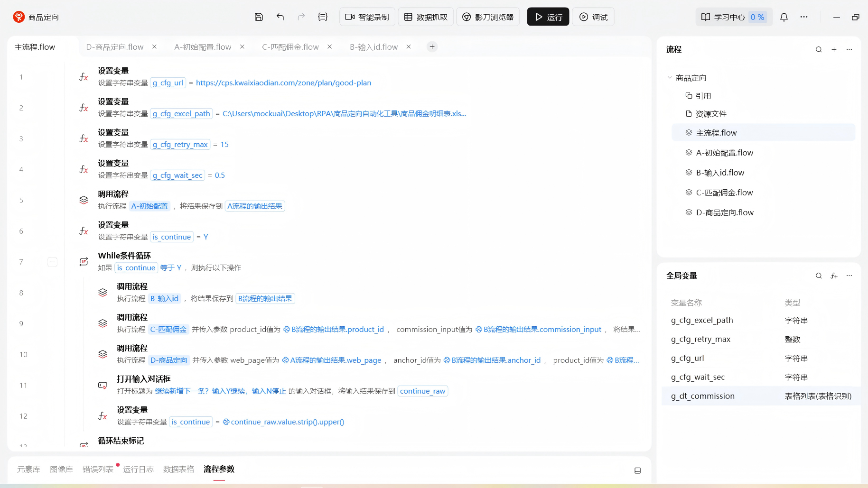The image size is (868, 488).
Task: Open 全局变量 panel more options
Action: [849, 276]
